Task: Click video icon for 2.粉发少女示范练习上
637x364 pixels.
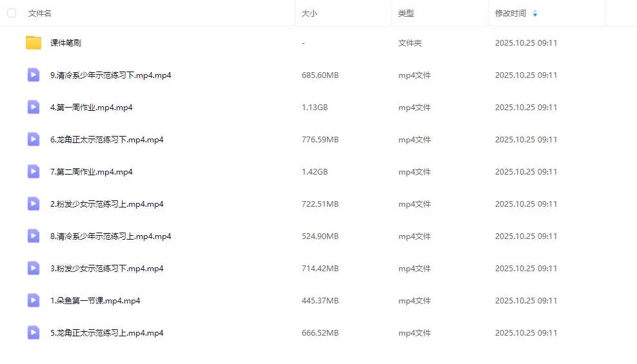Action: coord(34,204)
